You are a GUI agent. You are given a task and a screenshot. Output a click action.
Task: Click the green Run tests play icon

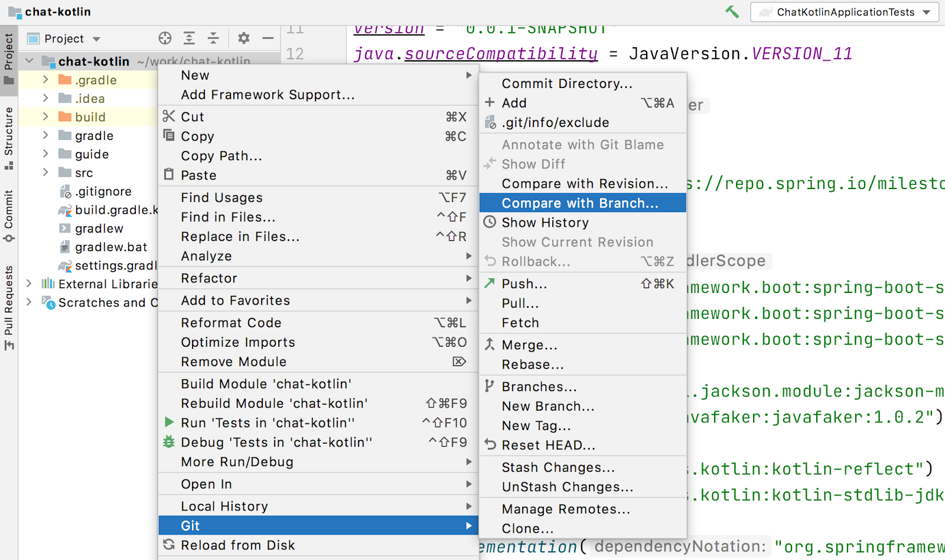click(x=169, y=422)
